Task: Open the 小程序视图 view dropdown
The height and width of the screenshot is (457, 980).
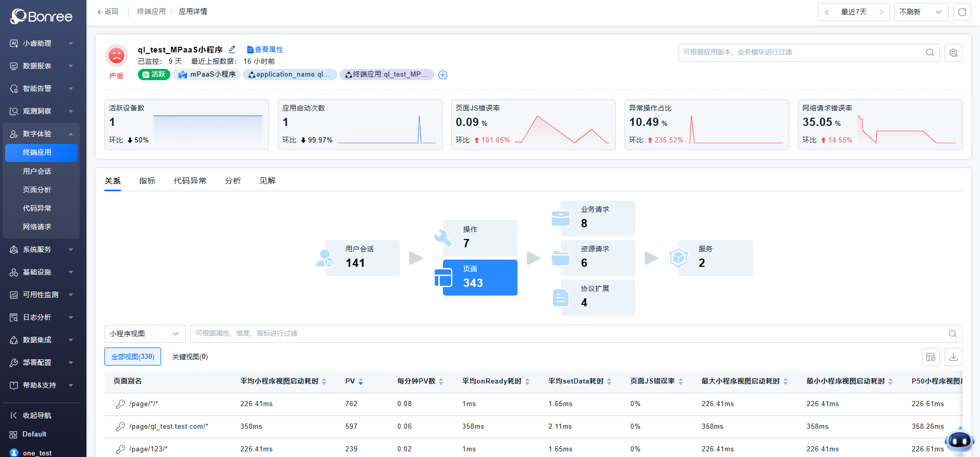Action: click(x=145, y=334)
